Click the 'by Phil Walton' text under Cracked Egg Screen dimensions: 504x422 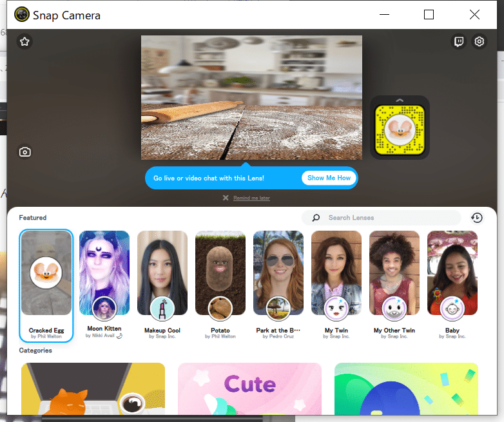click(46, 336)
